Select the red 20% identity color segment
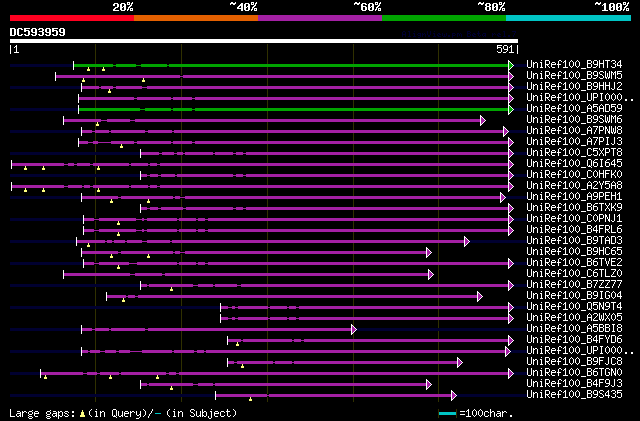Image resolution: width=640 pixels, height=421 pixels. (x=72, y=18)
